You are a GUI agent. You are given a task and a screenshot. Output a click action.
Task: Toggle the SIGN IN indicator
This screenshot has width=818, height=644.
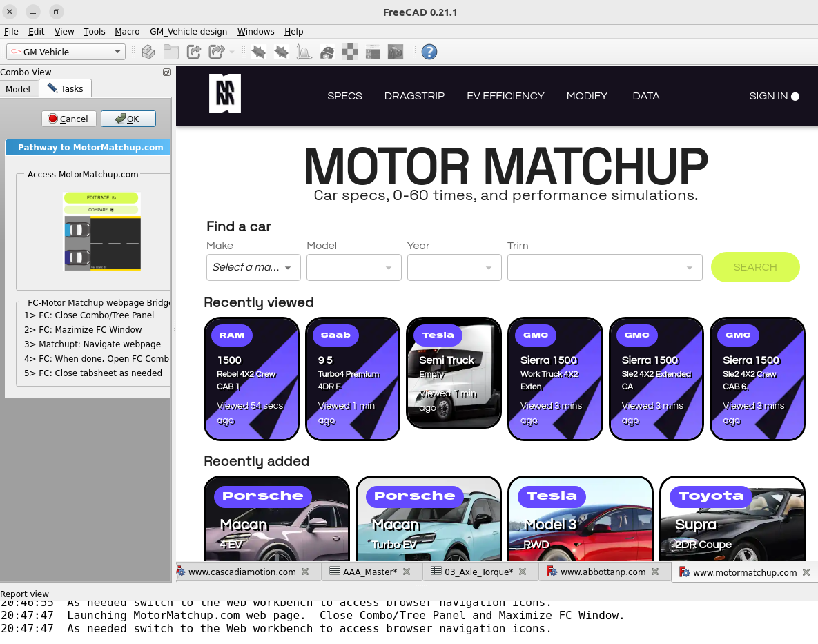(x=795, y=97)
